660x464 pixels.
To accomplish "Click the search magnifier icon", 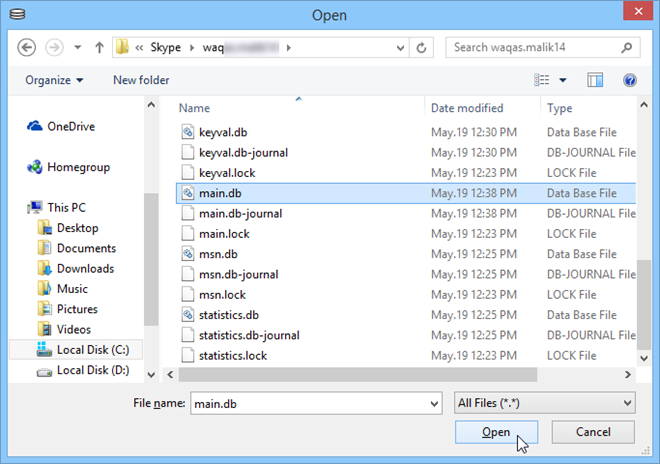I will coord(626,48).
